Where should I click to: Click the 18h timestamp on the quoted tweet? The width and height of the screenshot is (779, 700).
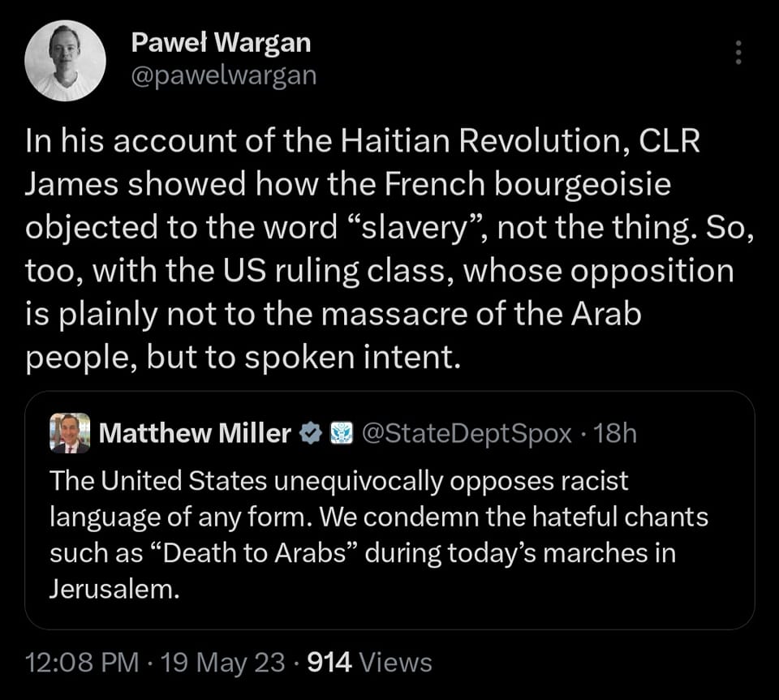tap(616, 434)
